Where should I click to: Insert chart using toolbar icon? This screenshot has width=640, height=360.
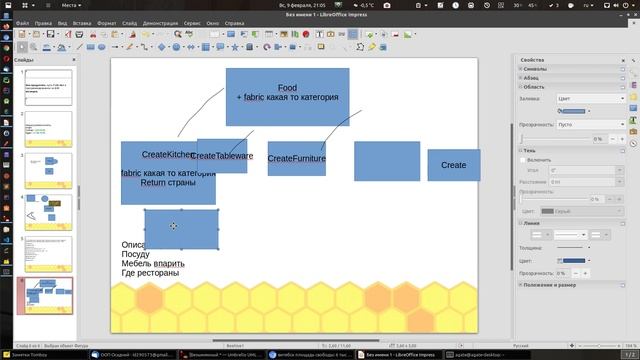click(x=295, y=35)
